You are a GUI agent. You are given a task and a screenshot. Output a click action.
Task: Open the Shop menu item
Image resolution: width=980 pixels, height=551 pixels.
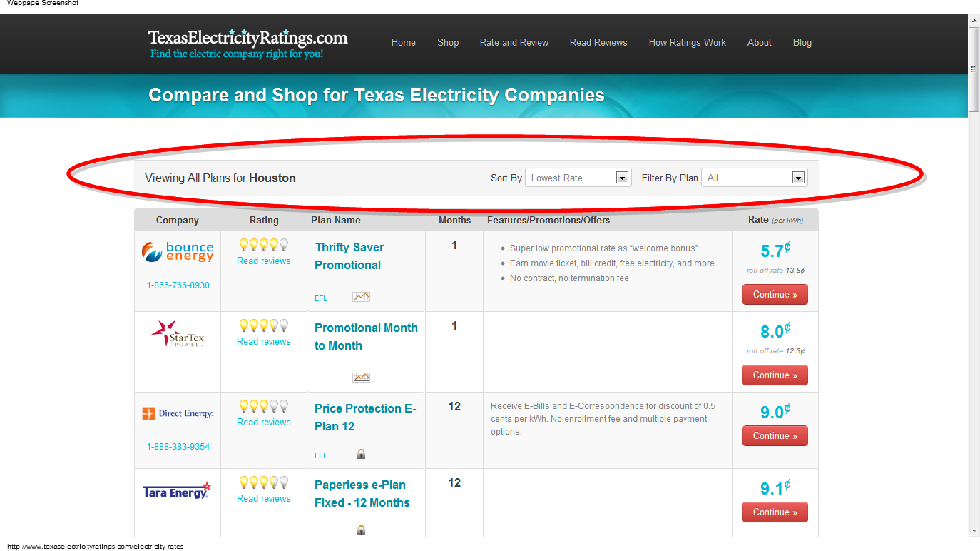tap(448, 42)
